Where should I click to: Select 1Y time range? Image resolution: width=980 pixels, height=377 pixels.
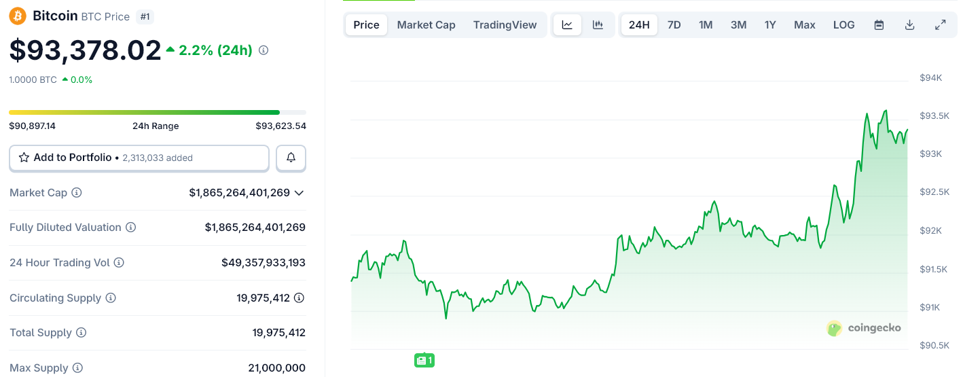point(770,25)
